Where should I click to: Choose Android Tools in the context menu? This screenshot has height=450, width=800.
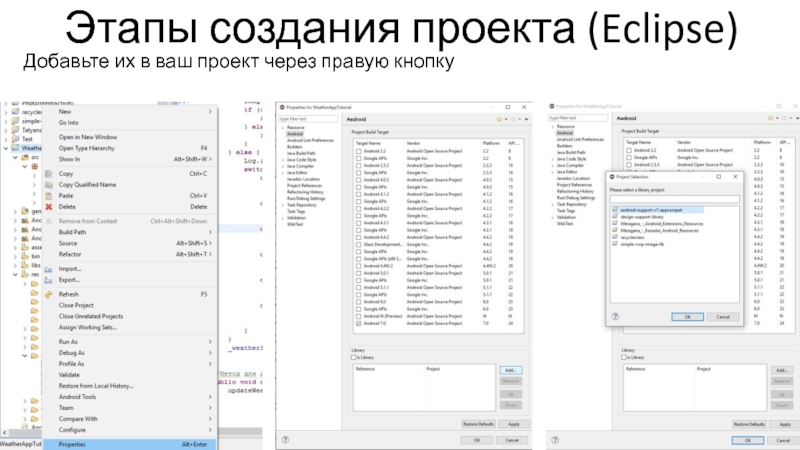130,397
